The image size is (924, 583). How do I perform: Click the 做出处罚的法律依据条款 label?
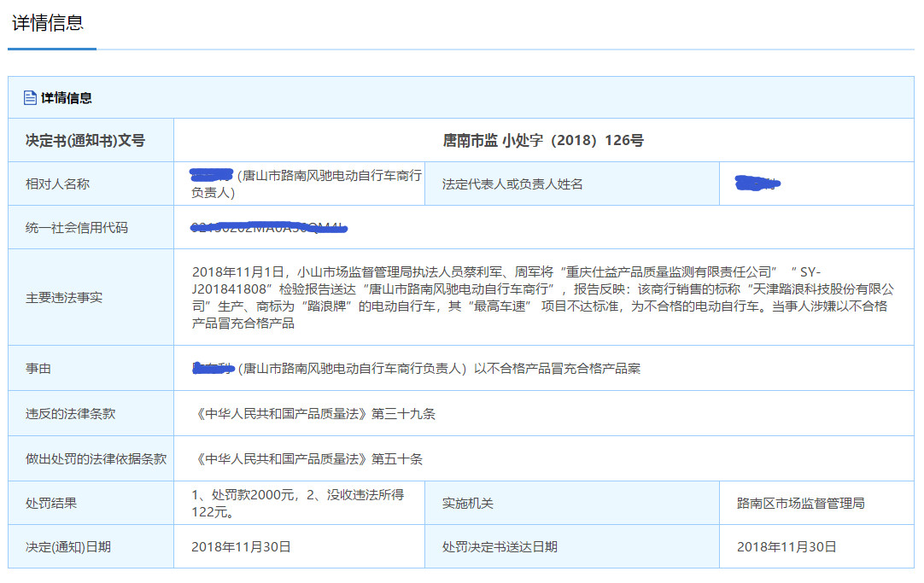point(96,459)
